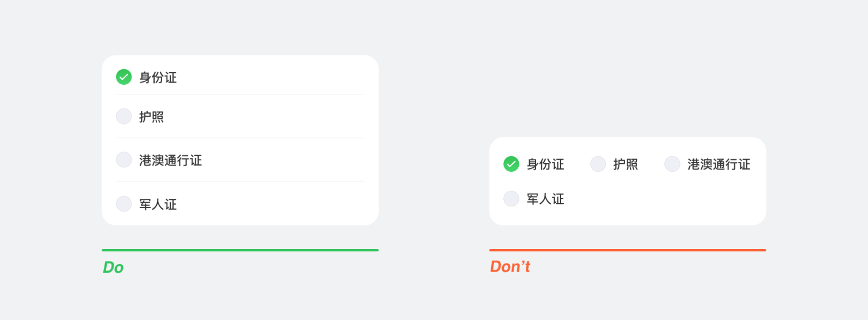The height and width of the screenshot is (320, 868).
Task: Click the 港澳通行证 text in the Don't card
Action: (x=719, y=164)
